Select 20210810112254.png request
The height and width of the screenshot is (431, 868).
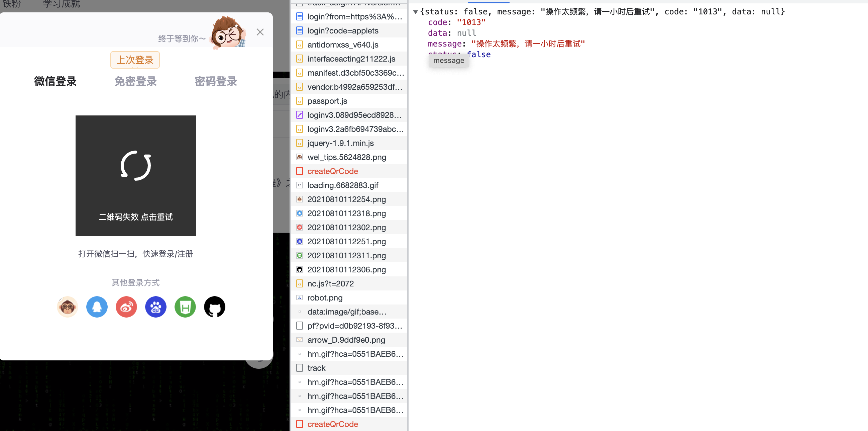point(349,199)
